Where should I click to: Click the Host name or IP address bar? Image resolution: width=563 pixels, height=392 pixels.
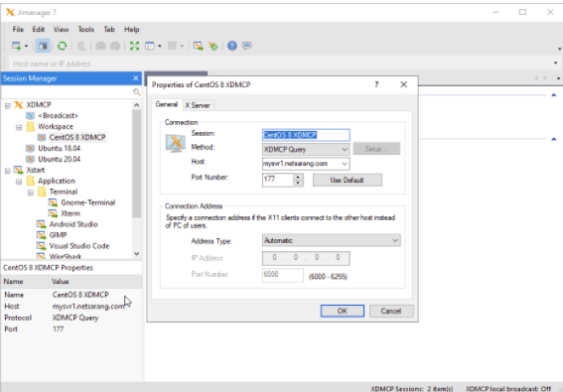280,64
